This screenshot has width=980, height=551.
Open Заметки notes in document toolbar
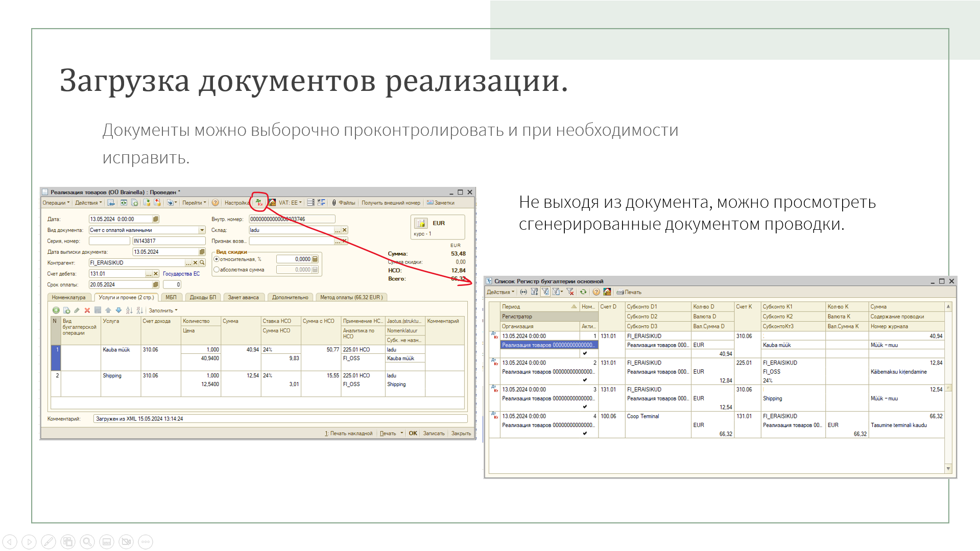tap(441, 203)
